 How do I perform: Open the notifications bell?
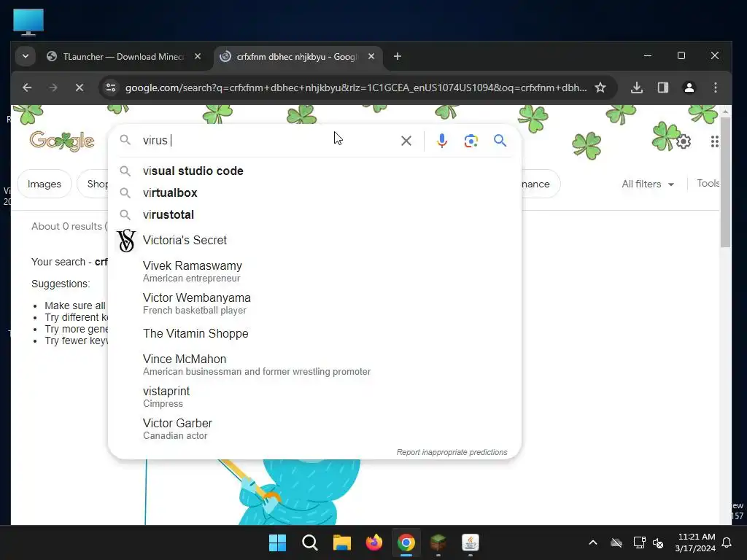tap(727, 542)
